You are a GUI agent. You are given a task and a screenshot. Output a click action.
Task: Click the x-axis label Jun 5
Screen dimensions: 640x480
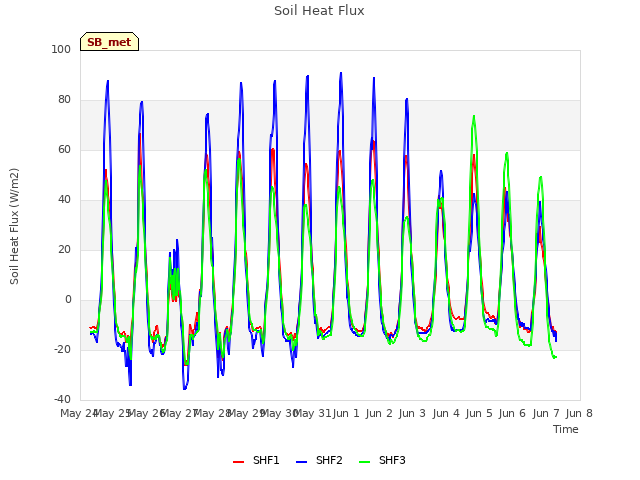coord(479,413)
